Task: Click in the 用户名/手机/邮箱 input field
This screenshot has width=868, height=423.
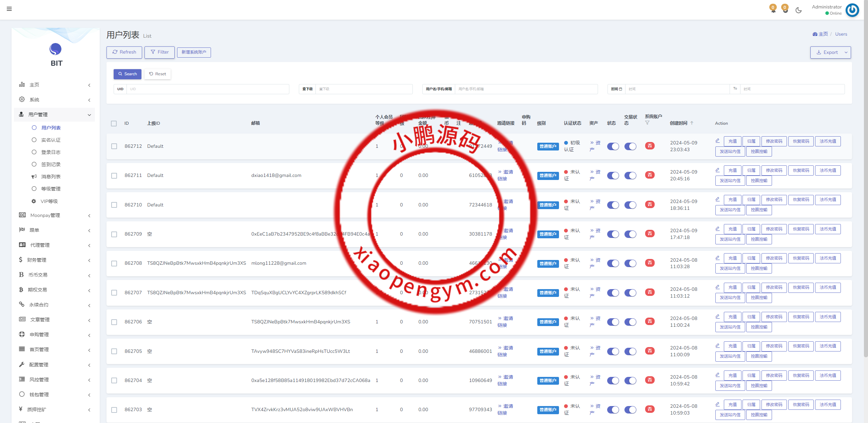Action: (x=526, y=89)
